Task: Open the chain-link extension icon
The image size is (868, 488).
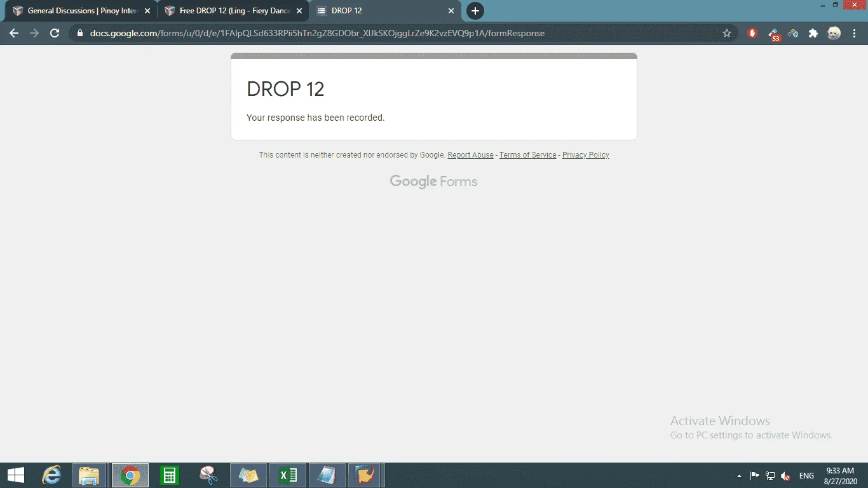Action: pyautogui.click(x=793, y=33)
